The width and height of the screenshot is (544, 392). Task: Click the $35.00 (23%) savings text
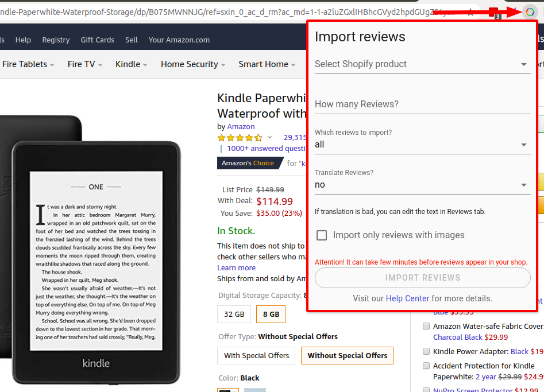tap(279, 213)
